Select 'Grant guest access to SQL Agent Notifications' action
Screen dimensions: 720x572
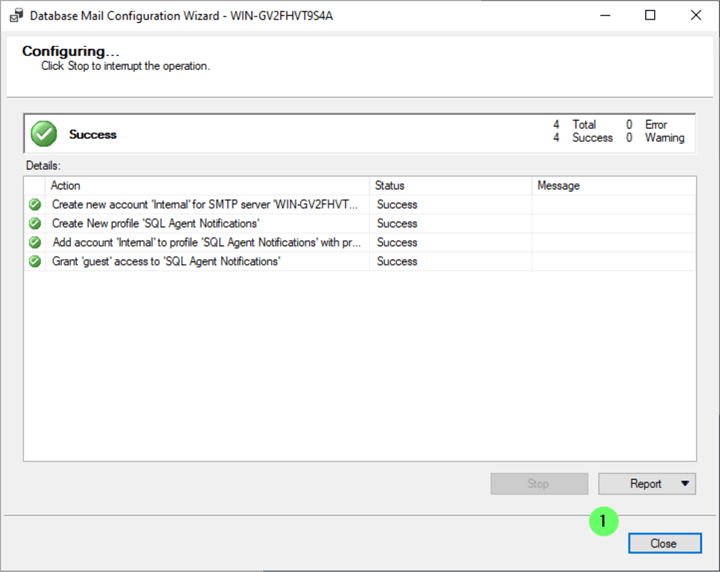click(166, 261)
